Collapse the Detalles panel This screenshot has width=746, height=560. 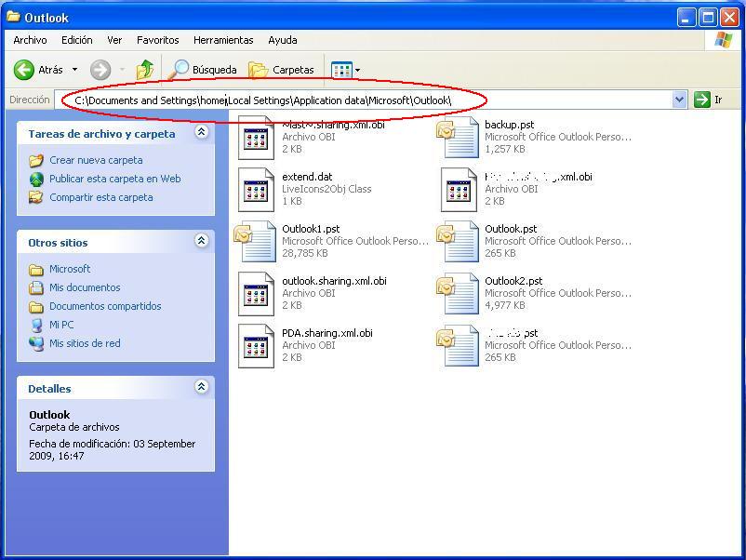[x=201, y=388]
